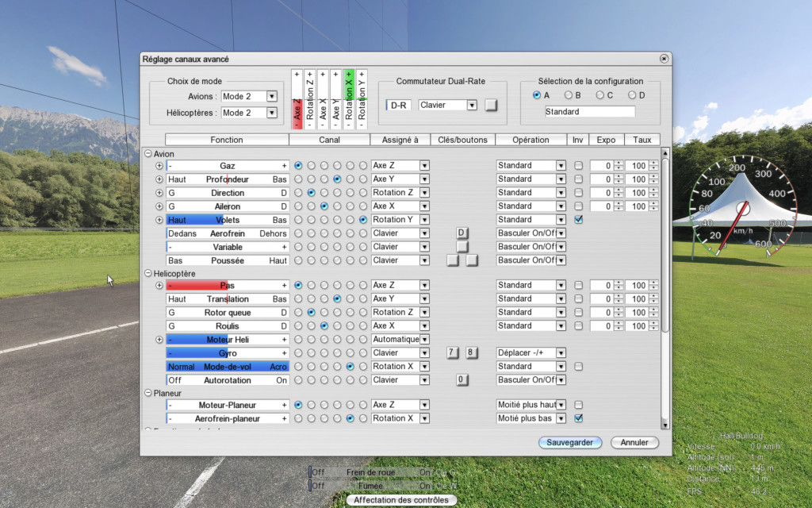Click Annuler to cancel changes
The image size is (812, 508).
(x=634, y=442)
